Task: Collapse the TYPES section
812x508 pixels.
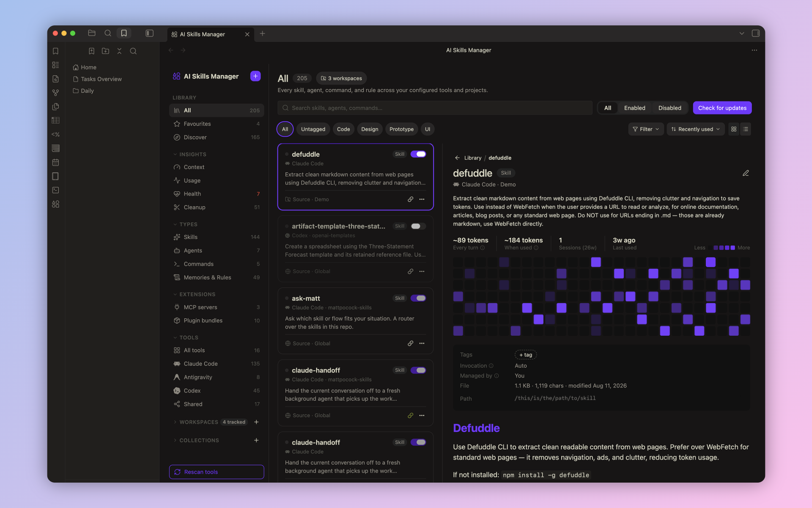Action: (185, 224)
